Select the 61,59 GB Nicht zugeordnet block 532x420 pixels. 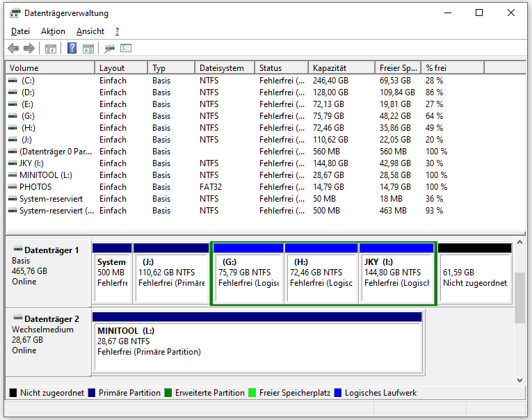click(x=475, y=273)
